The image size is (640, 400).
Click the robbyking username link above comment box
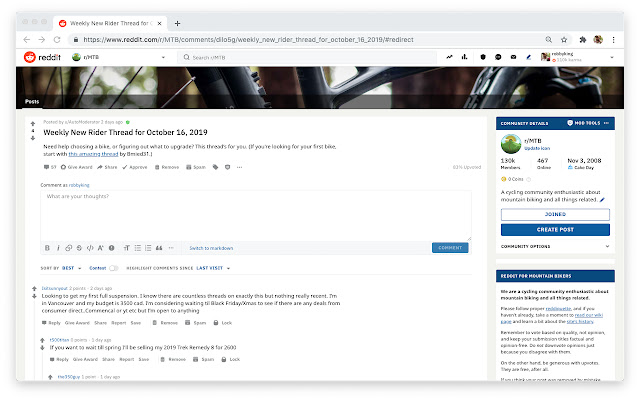(79, 185)
